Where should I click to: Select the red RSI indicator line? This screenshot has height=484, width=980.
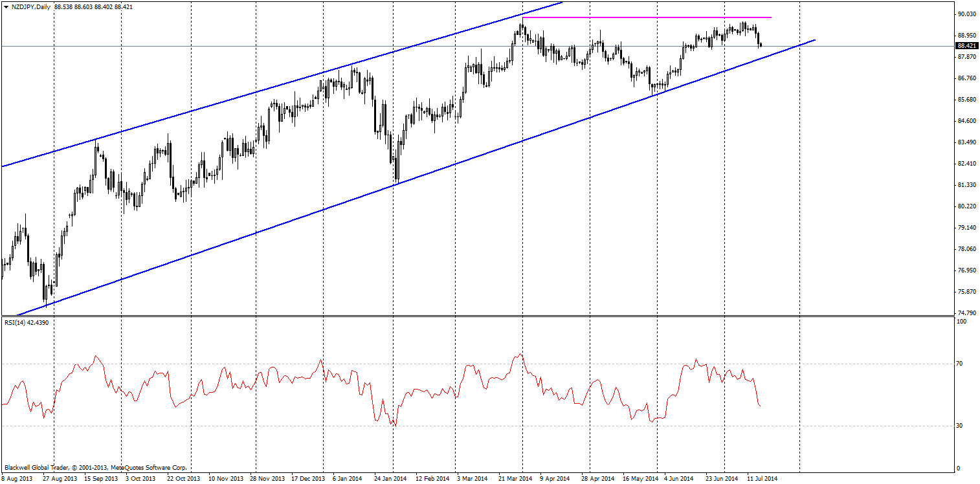click(381, 391)
